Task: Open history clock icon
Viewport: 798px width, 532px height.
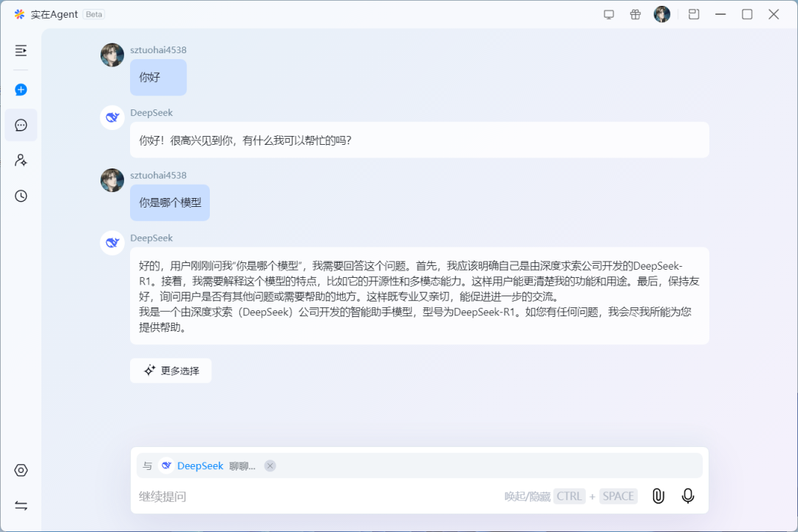Action: (x=21, y=196)
